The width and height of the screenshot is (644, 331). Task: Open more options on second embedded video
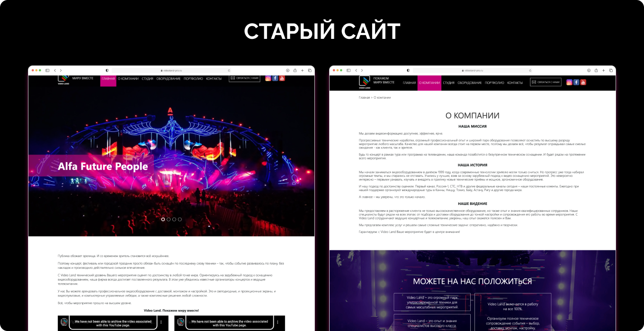pyautogui.click(x=277, y=322)
